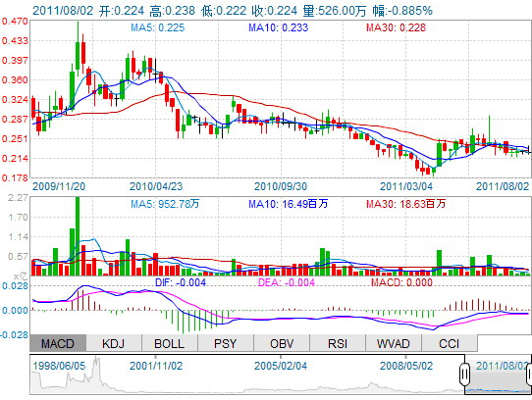Click the 2001/11/02 timeline marker
532x400 pixels.
[156, 366]
